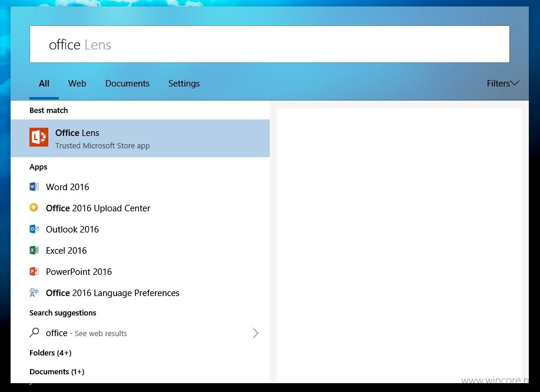Open Office 2016 Language Preferences result
Image resolution: width=540 pixels, height=392 pixels.
(x=140, y=293)
